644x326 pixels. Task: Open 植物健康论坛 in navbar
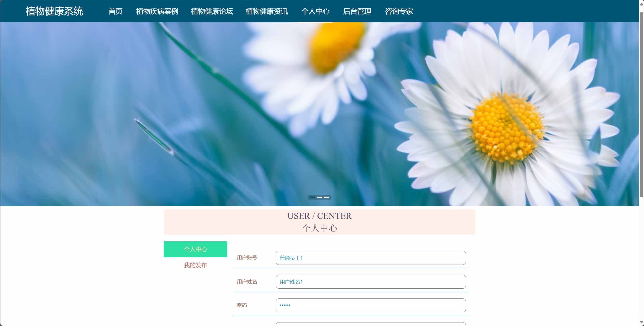click(x=212, y=11)
